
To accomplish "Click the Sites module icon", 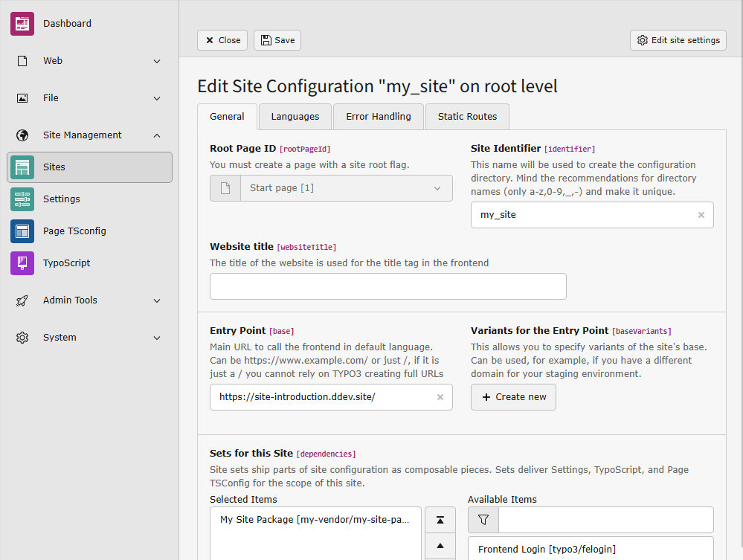I will tap(22, 167).
